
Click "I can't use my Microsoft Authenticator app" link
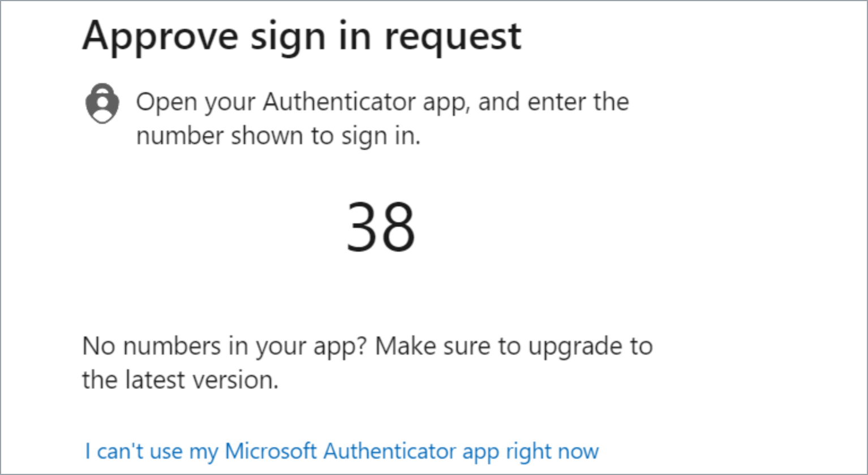(x=342, y=451)
